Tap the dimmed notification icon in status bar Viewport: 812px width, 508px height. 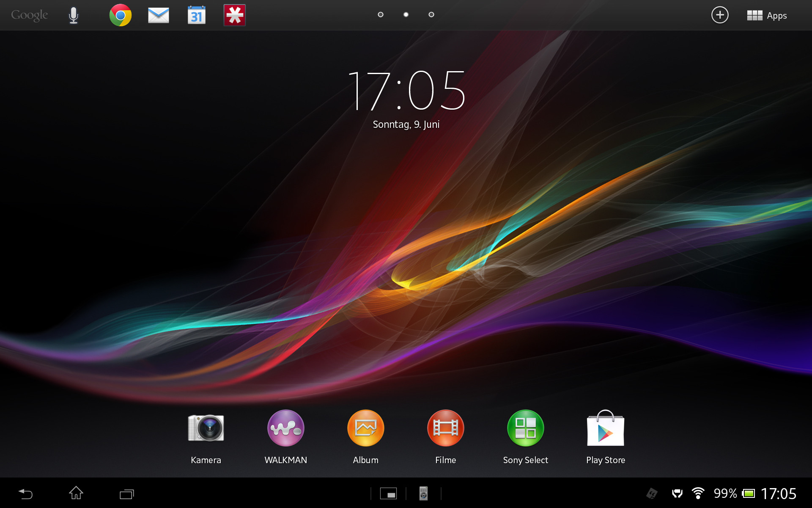click(652, 494)
